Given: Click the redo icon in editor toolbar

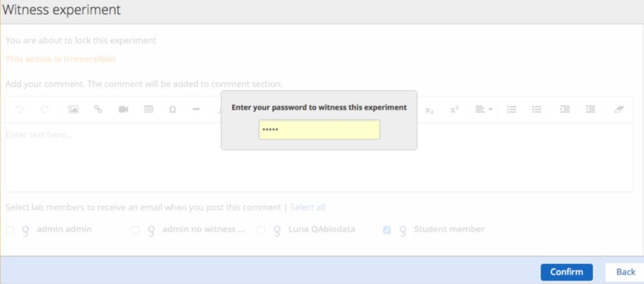Looking at the screenshot, I should tap(45, 110).
